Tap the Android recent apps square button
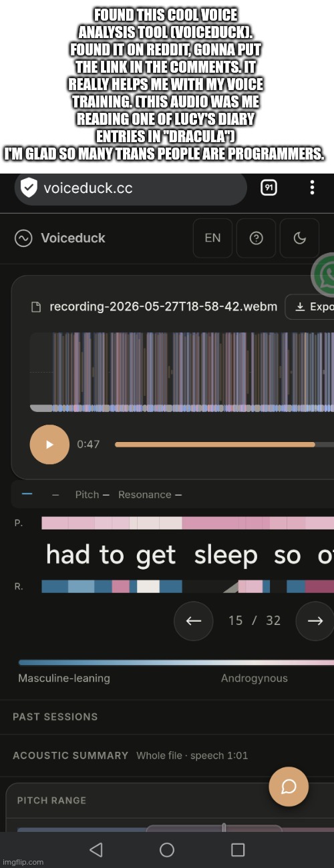Screen dimensions: 334x868 pyautogui.click(x=238, y=849)
